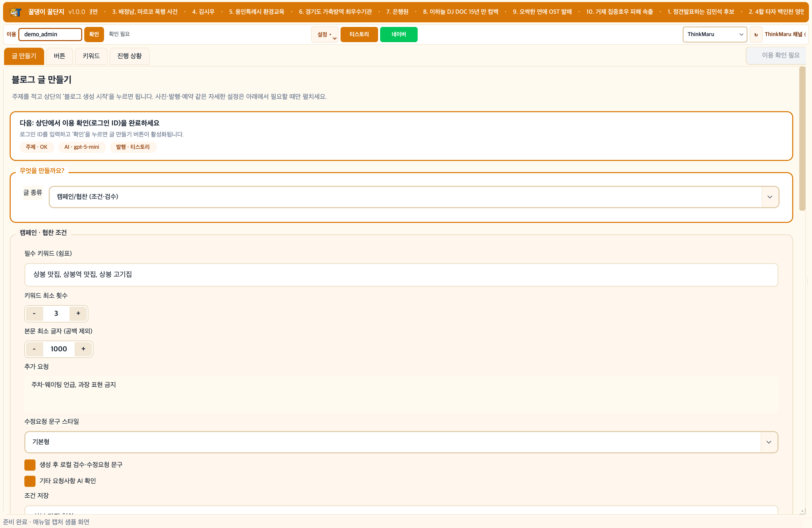The image size is (812, 528).
Task: Click the bear mascot logo icon
Action: tap(15, 12)
